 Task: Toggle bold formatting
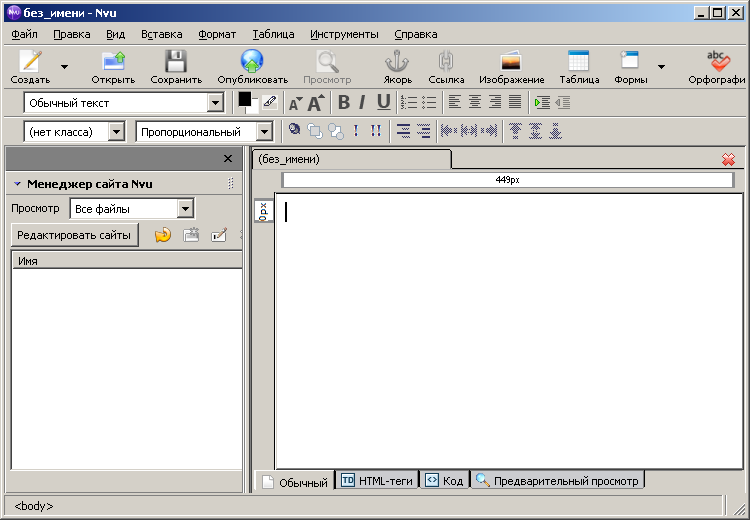pos(343,102)
